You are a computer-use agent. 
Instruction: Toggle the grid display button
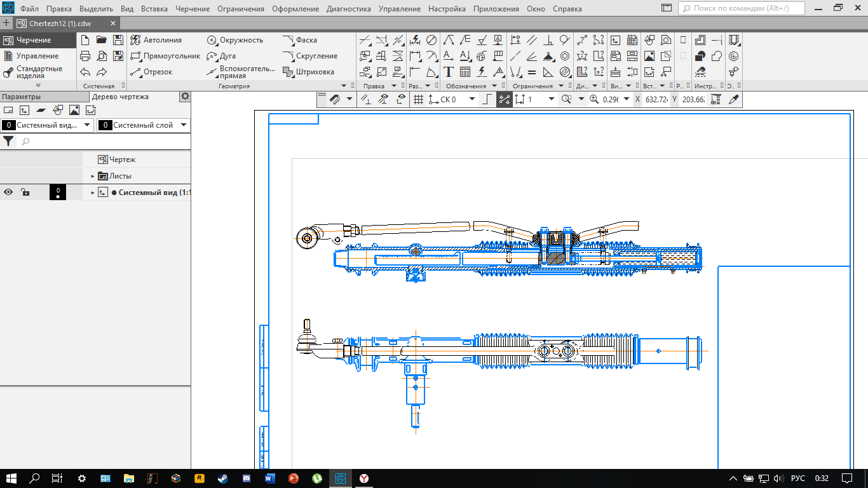(x=418, y=99)
